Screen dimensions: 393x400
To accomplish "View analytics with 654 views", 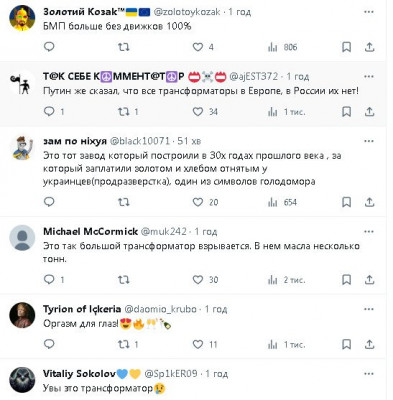I will click(x=282, y=202).
